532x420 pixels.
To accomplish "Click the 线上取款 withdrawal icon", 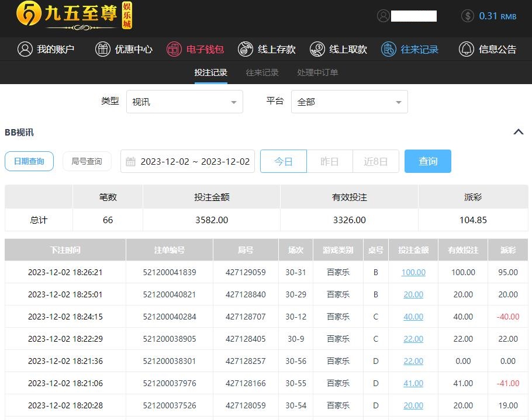I will pos(317,49).
